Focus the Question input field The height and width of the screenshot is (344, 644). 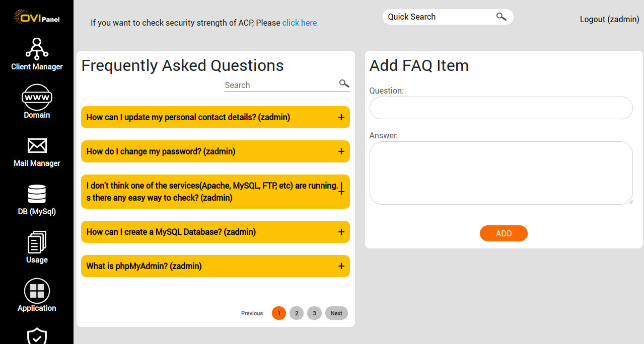(x=501, y=108)
